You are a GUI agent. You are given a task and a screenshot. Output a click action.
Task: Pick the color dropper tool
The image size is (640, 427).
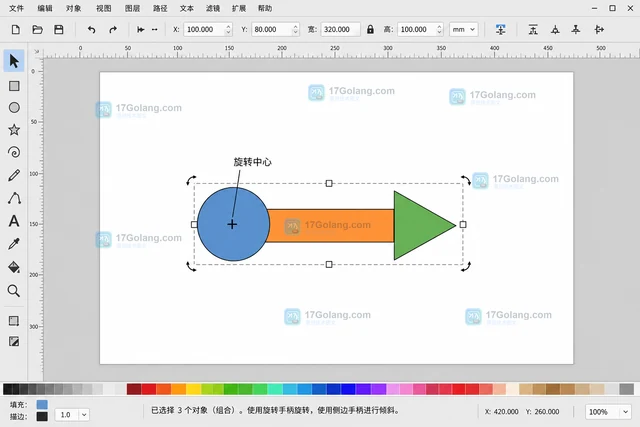coord(14,244)
